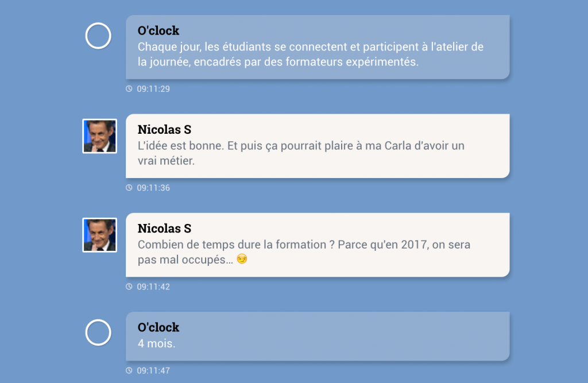Click the avatar photo beside the 2017 message

click(100, 235)
